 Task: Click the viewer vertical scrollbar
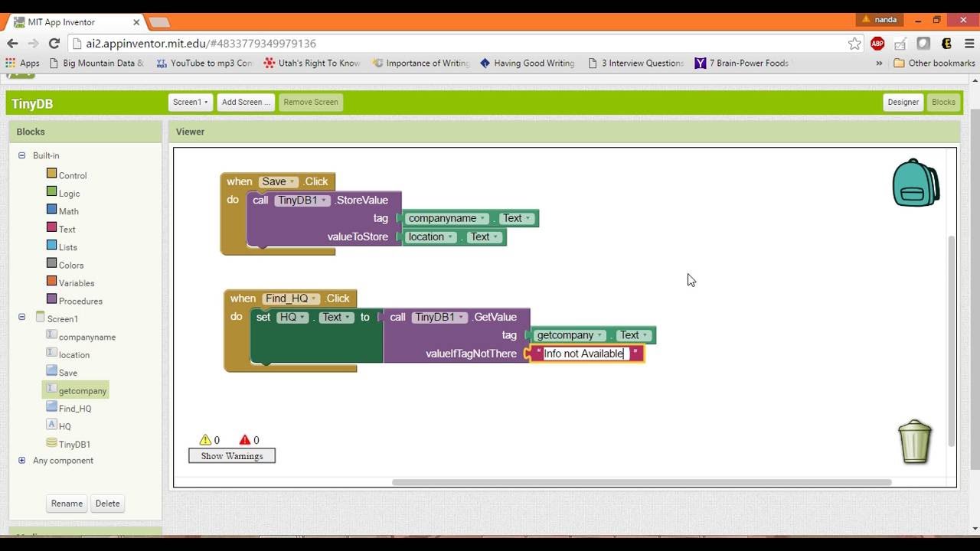click(x=952, y=341)
